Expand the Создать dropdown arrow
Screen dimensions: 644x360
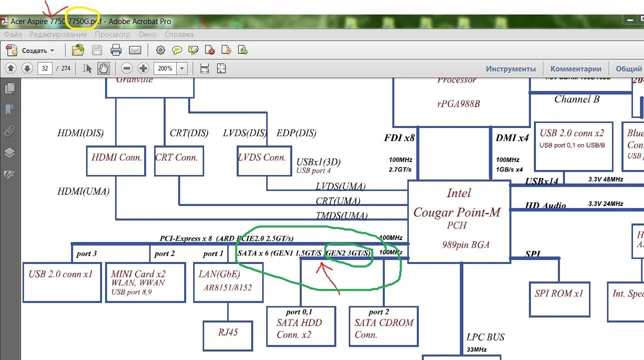52,50
